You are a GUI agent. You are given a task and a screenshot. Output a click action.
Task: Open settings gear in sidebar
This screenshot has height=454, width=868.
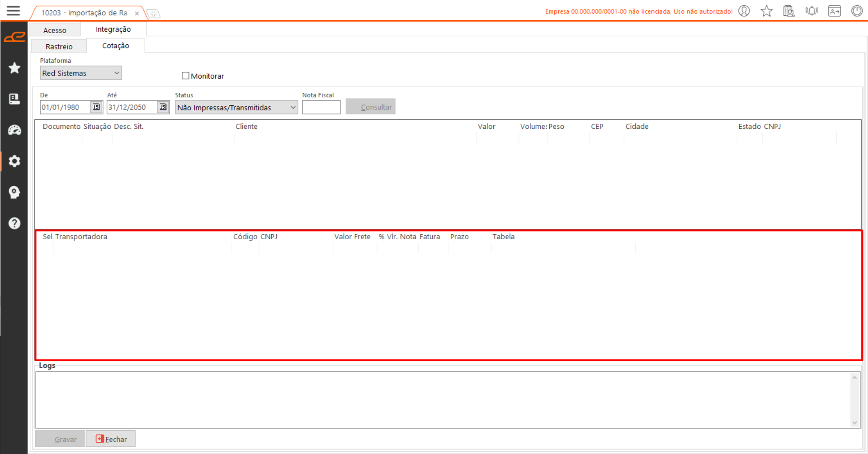pos(14,161)
